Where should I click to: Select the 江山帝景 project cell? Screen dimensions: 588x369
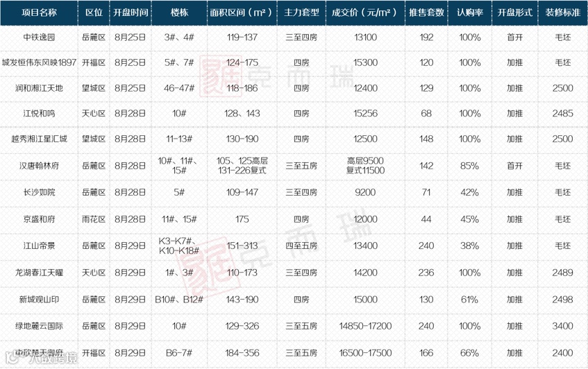tap(40, 246)
